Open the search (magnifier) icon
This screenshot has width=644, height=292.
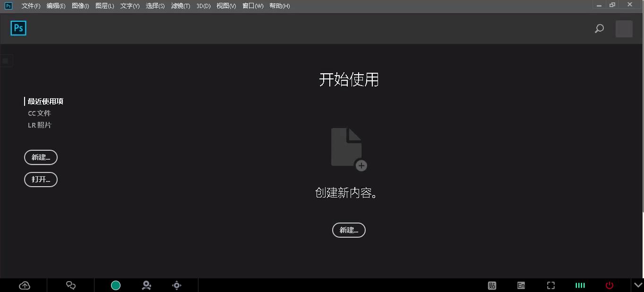point(599,29)
